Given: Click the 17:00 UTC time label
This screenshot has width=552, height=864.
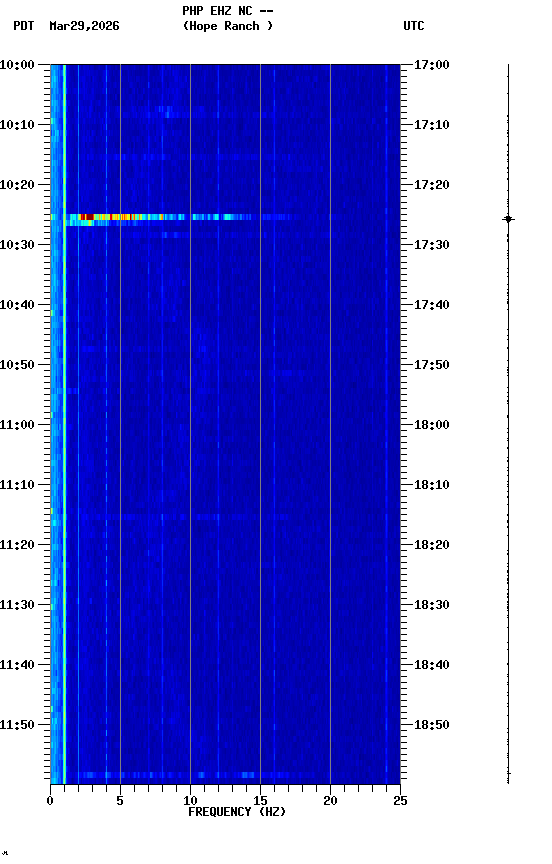Looking at the screenshot, I should pos(432,65).
